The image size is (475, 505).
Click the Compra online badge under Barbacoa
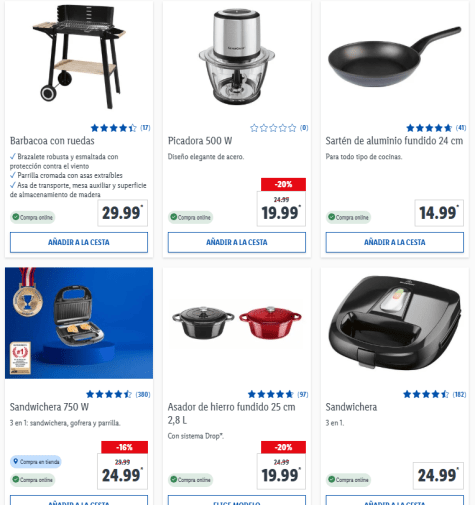tap(32, 217)
